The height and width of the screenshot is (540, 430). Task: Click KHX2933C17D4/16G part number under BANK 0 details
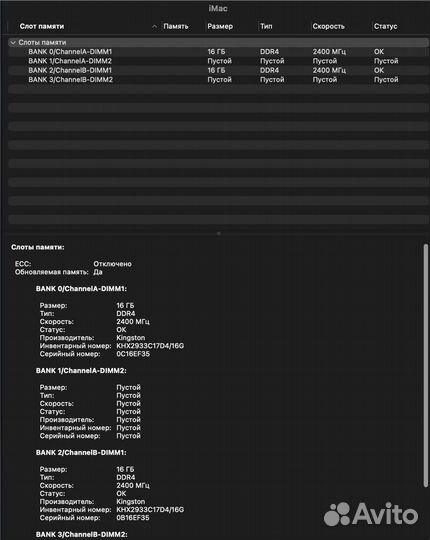(150, 346)
